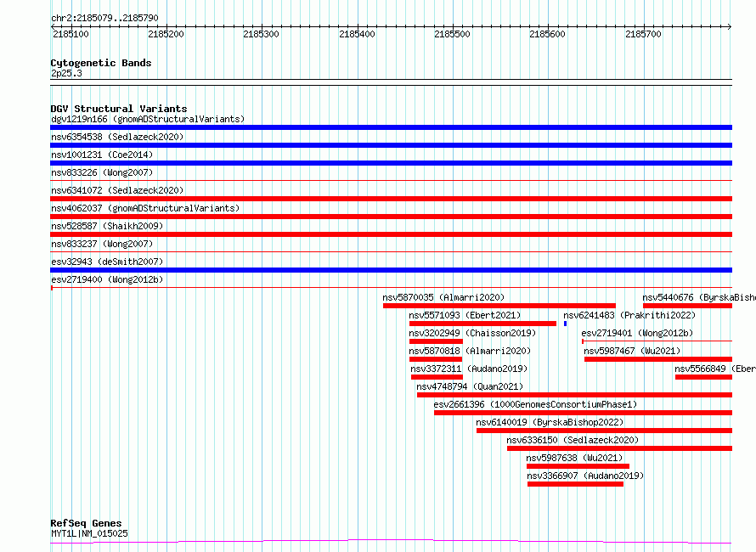Click ruler position 2185600

tap(547, 34)
